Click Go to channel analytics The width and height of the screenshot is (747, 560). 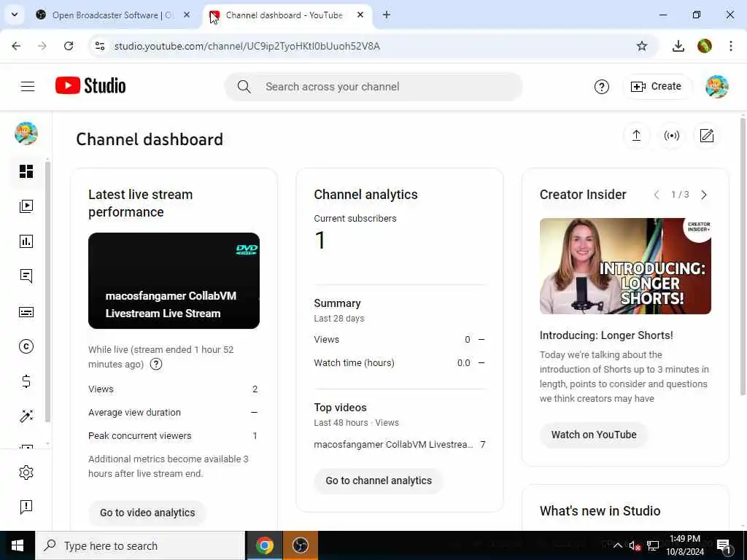[379, 481]
